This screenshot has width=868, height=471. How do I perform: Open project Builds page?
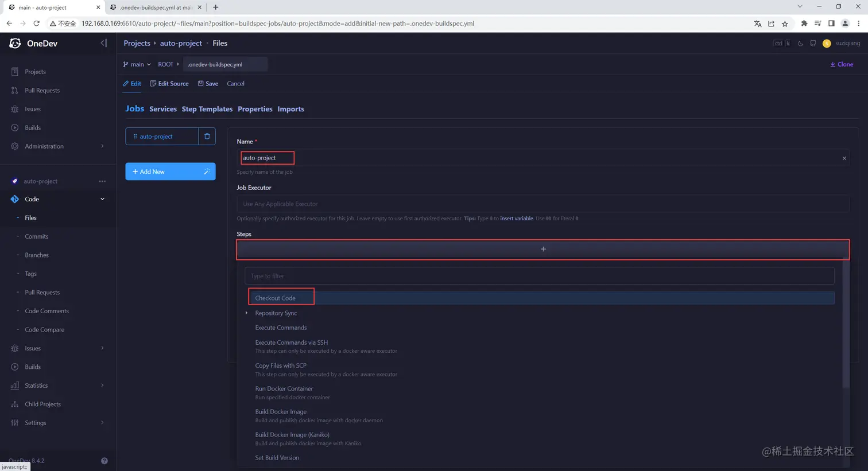tap(33, 367)
